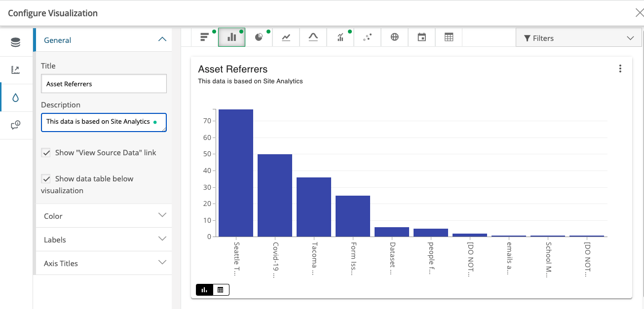Click the Title field label
644x309 pixels.
pos(48,66)
